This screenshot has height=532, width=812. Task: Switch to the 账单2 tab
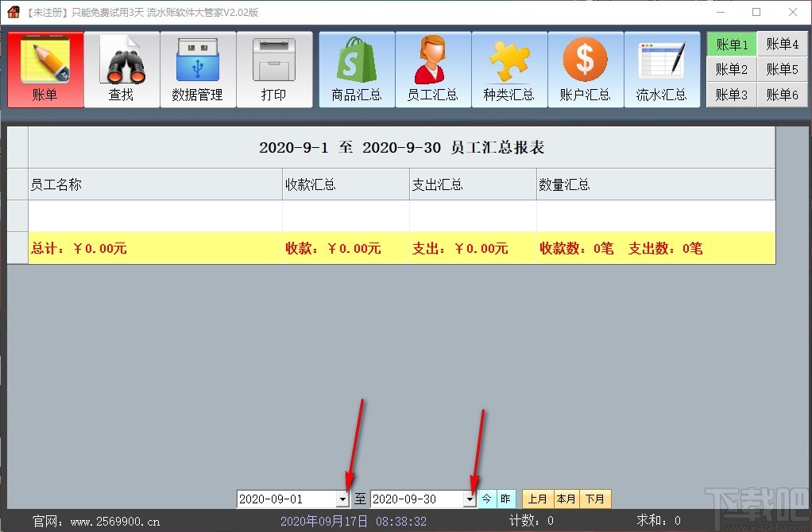[730, 69]
